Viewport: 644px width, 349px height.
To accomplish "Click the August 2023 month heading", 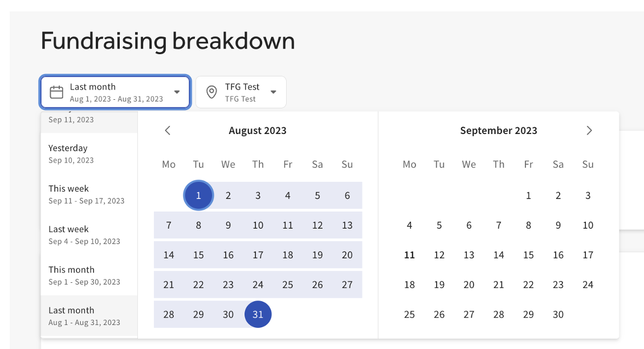I will [x=258, y=131].
